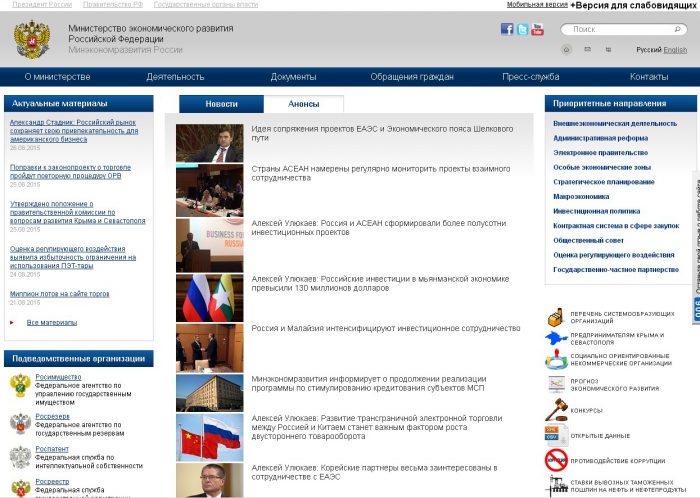Click the BUSINESS FORUM podium thumbnail
Screen dimensions: 700x498
(x=209, y=245)
